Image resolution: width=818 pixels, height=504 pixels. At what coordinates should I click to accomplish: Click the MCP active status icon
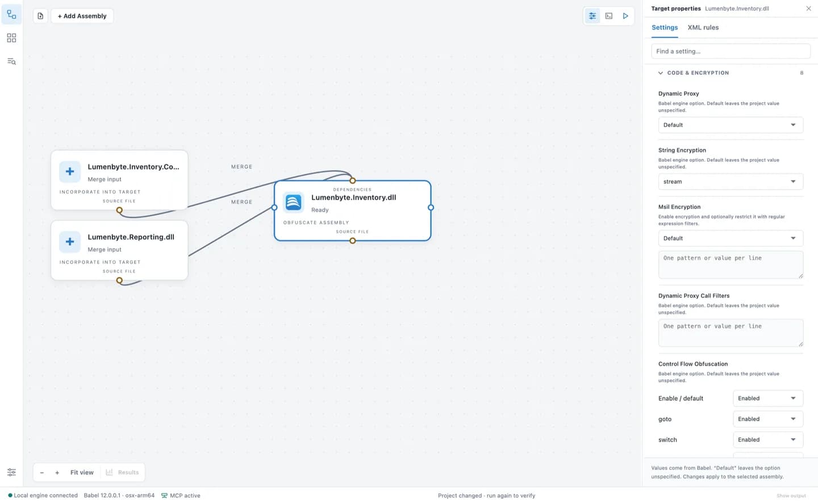(x=164, y=495)
